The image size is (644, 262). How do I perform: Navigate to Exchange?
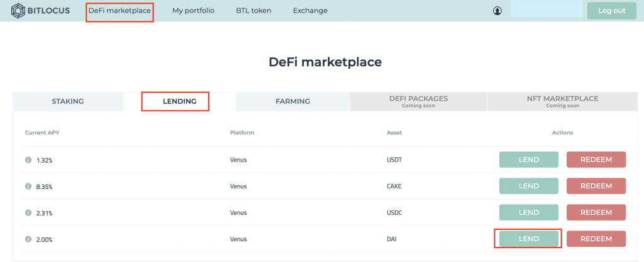pos(310,11)
